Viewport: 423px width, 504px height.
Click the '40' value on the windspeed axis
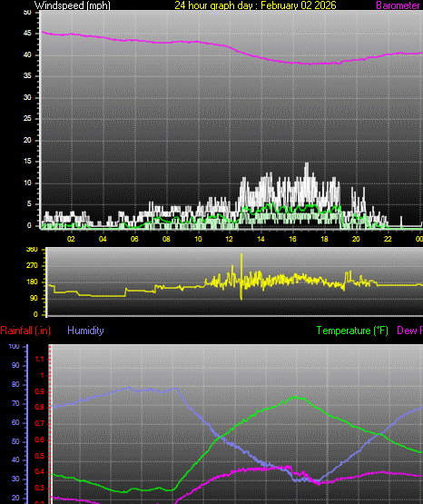[27, 55]
